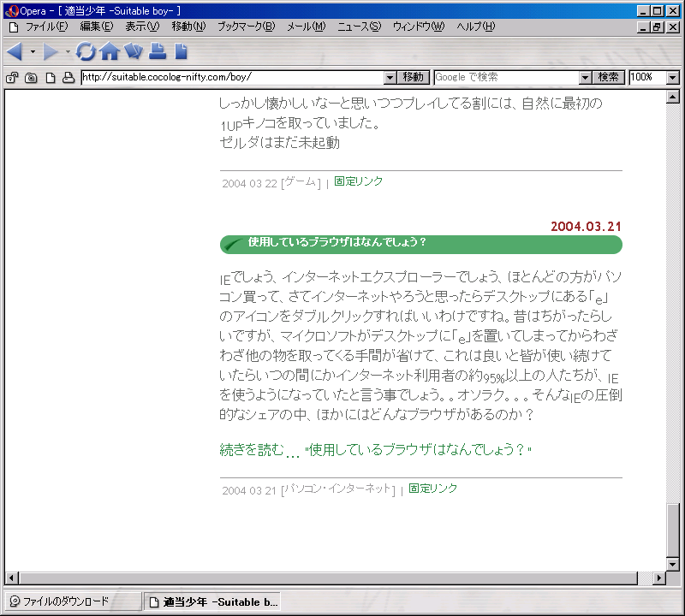The image size is (685, 616).
Task: Click the horizontal scrollbar thumb
Action: click(328, 578)
